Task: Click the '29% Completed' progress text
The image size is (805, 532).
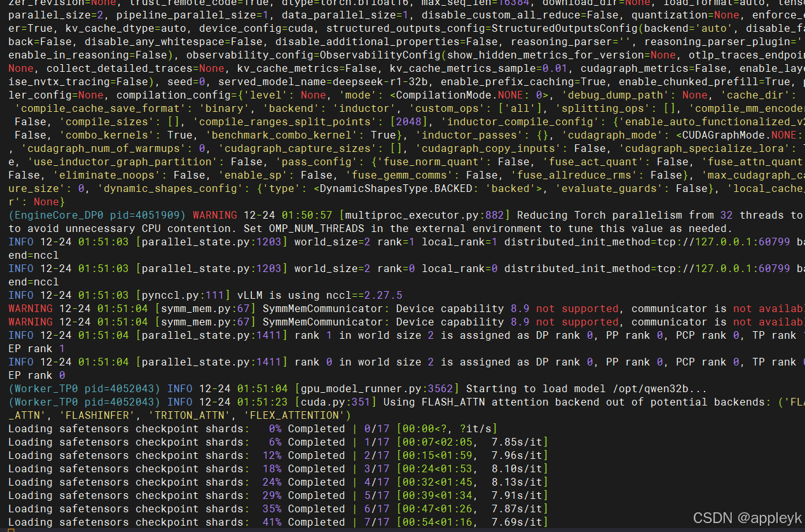Action: pos(303,495)
